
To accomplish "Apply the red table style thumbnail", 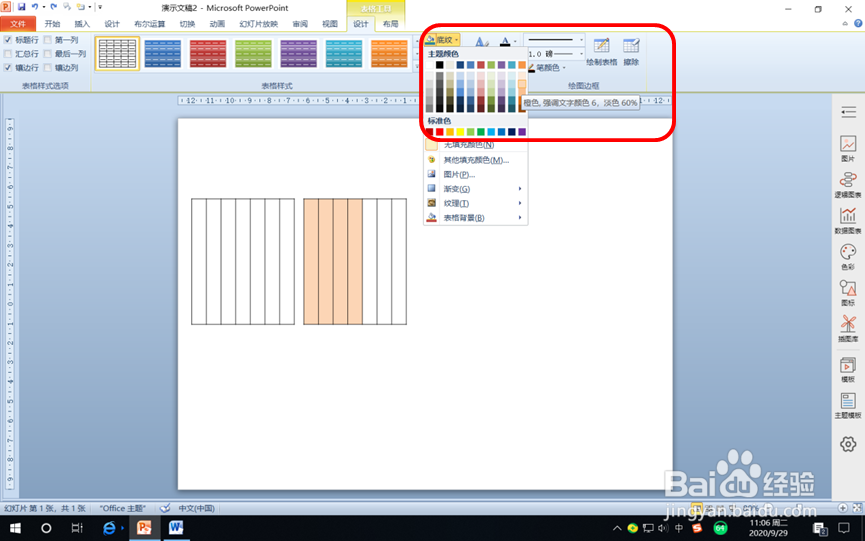I will (x=208, y=53).
